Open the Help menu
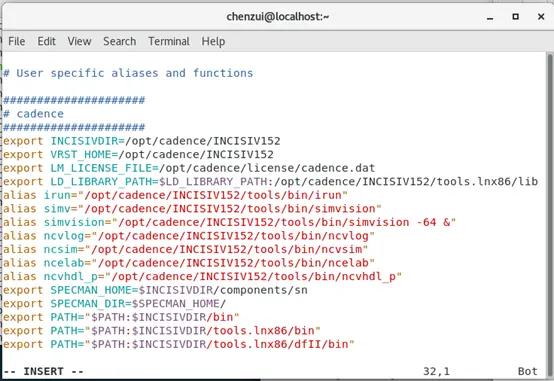This screenshot has height=381, width=554. [x=213, y=41]
